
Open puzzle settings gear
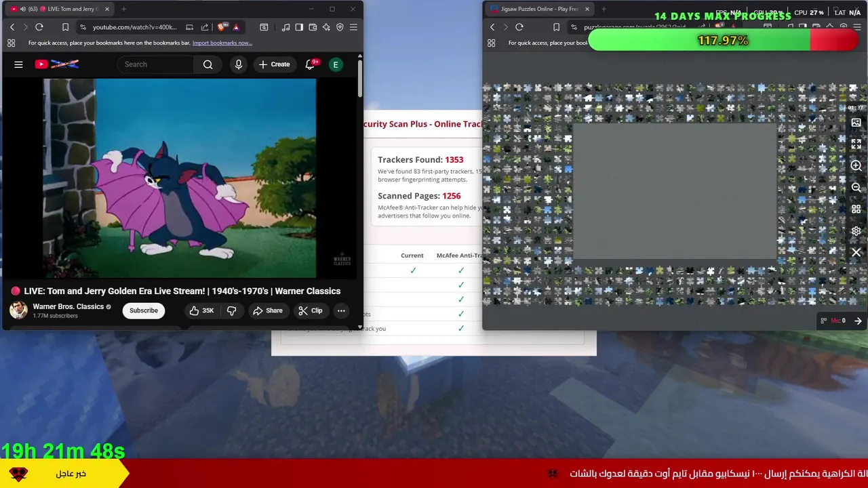[856, 230]
